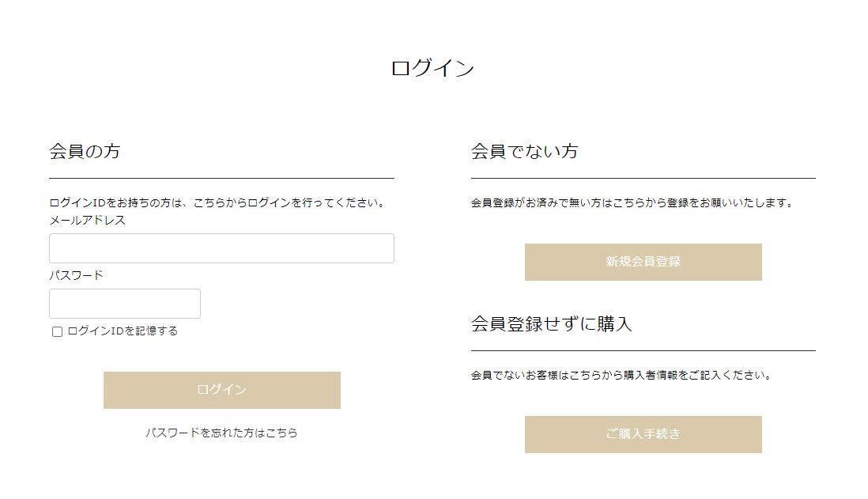This screenshot has width=868, height=499.
Task: Click the 会員でないお客様は description text
Action: click(x=621, y=375)
